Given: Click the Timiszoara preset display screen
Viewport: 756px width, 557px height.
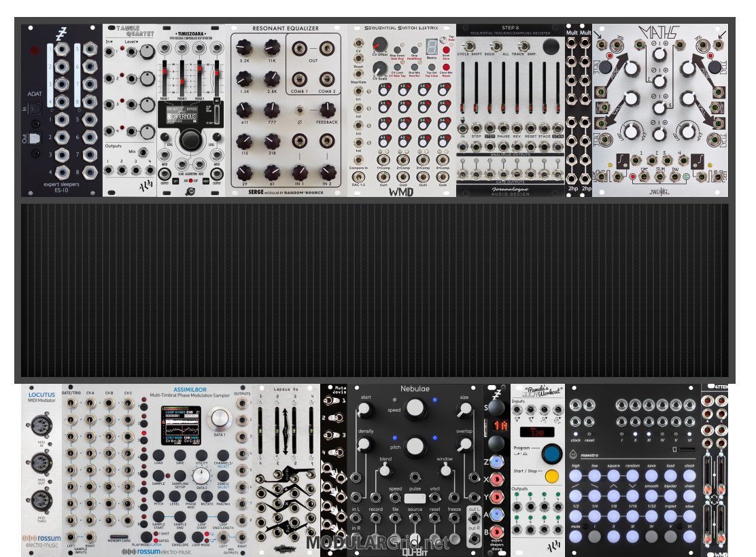Looking at the screenshot, I should click(182, 113).
